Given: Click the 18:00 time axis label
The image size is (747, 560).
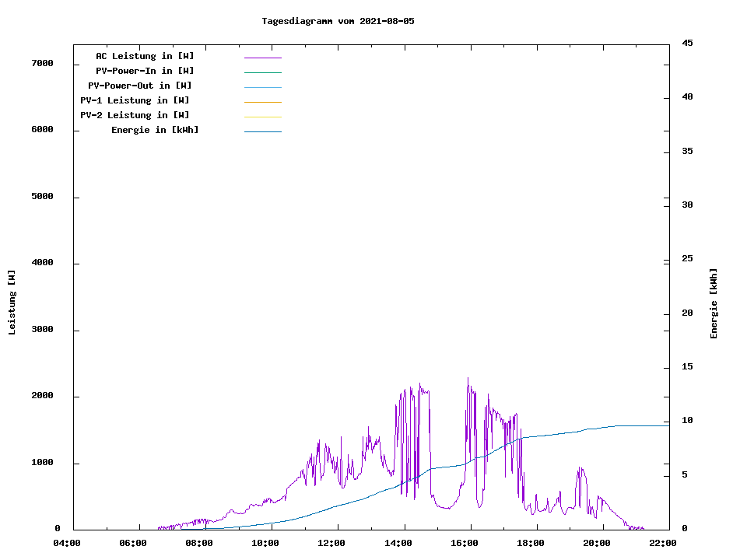Looking at the screenshot, I should (x=531, y=543).
